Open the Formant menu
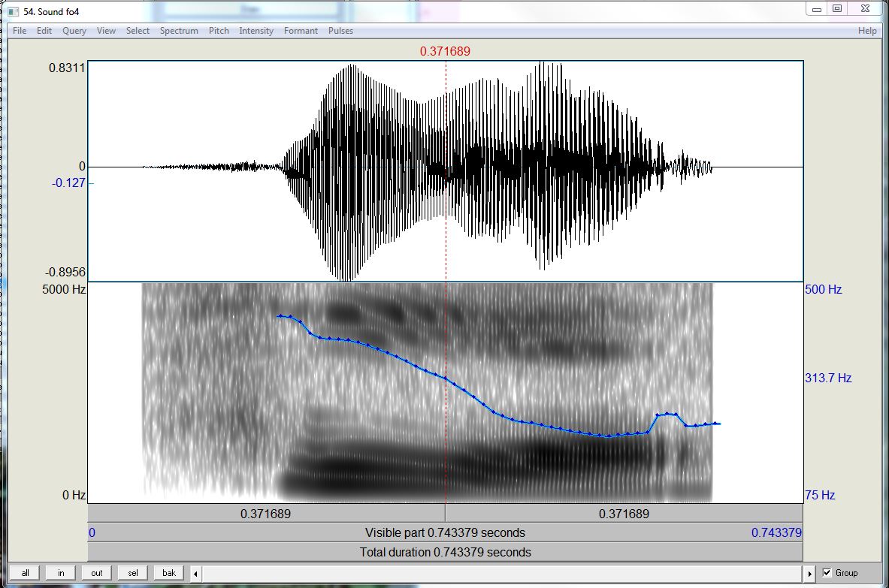Image resolution: width=889 pixels, height=588 pixels. [x=301, y=31]
